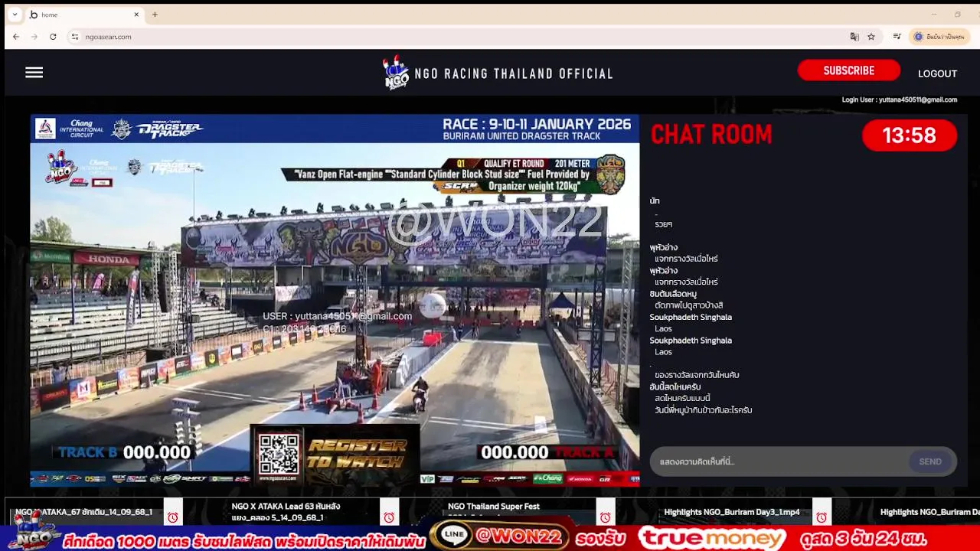Close the 'home' browser tab

coord(136,15)
